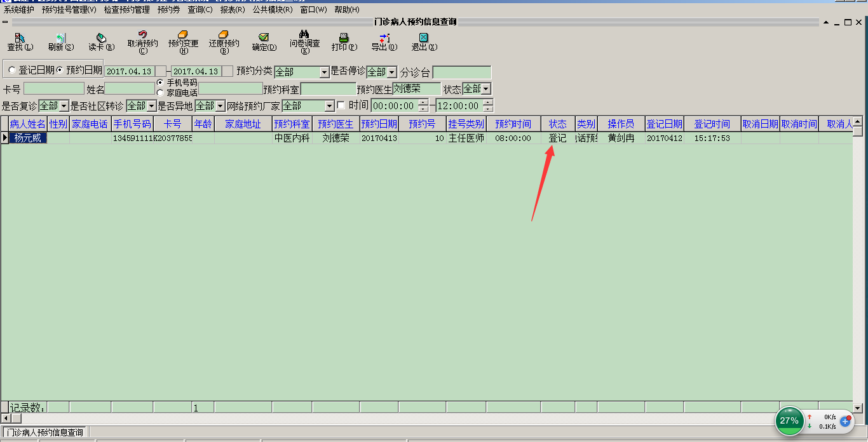Click the 预约医生 field containing 刘德荣

pyautogui.click(x=416, y=89)
